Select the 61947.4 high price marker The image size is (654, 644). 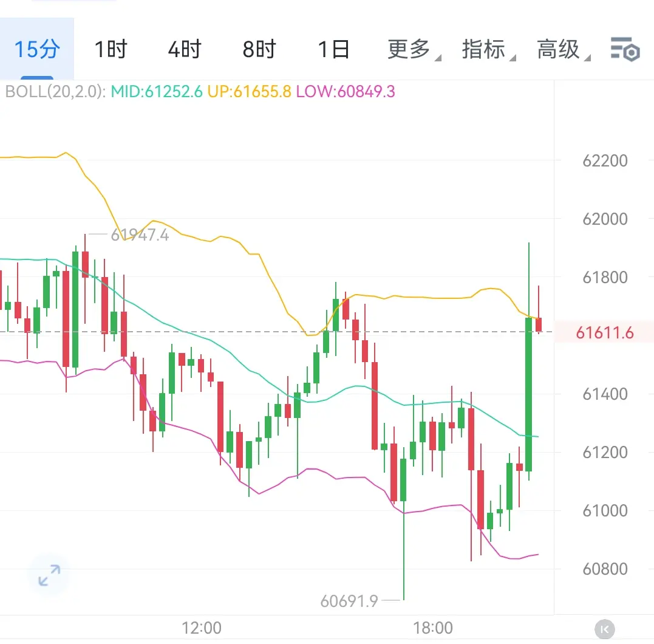(140, 235)
